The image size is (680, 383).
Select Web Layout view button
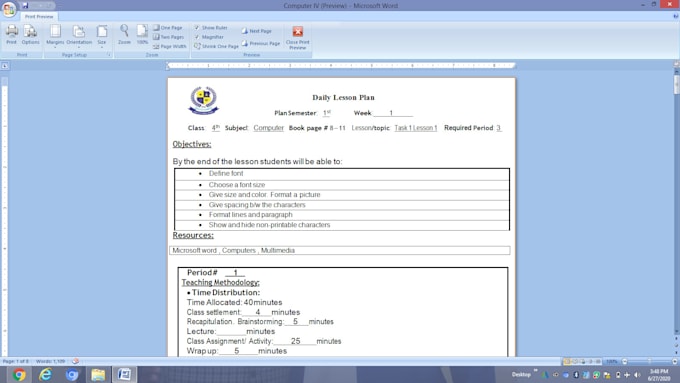click(x=583, y=361)
